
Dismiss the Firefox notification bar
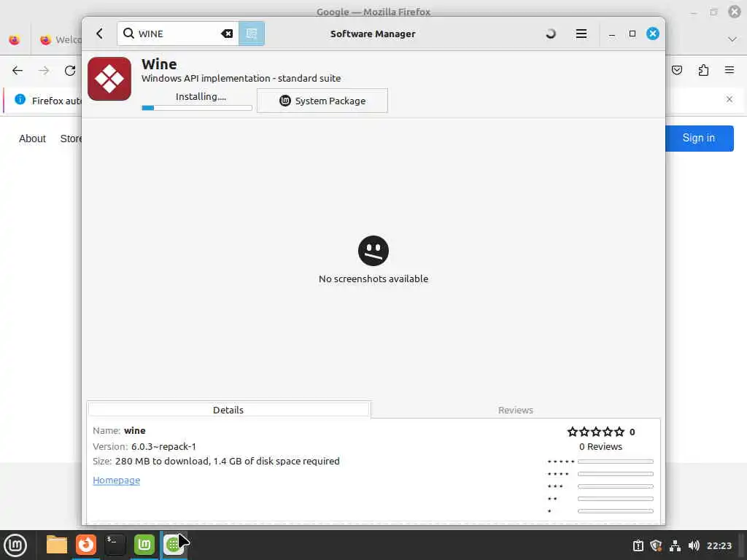pyautogui.click(x=729, y=99)
